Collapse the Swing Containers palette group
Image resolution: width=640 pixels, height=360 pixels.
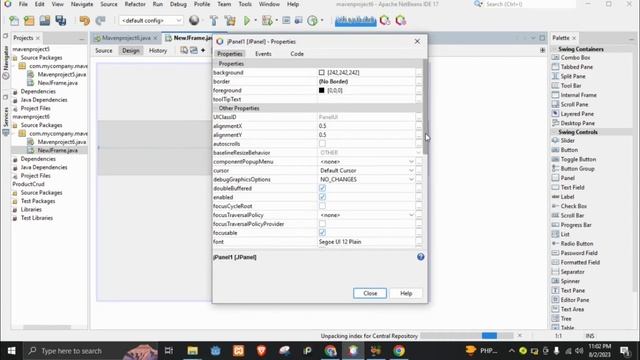555,49
